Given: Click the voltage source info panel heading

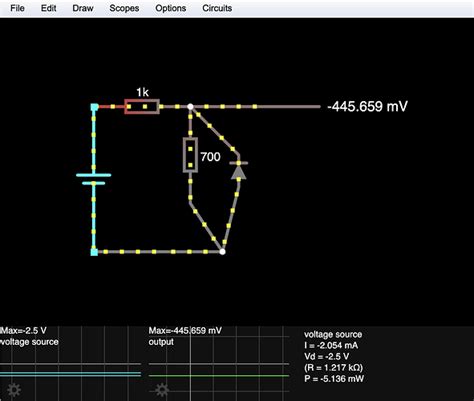Looking at the screenshot, I should pyautogui.click(x=333, y=334).
